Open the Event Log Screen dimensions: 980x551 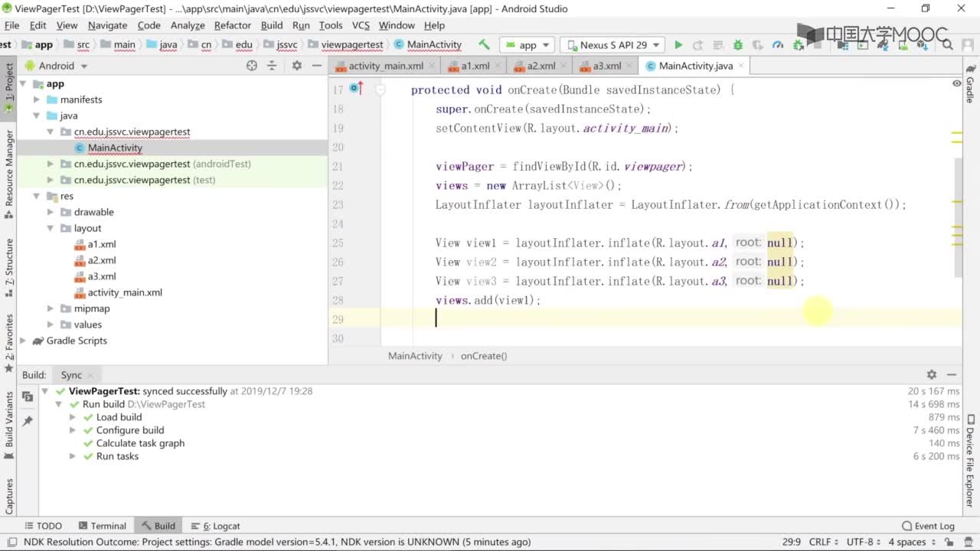pyautogui.click(x=929, y=526)
